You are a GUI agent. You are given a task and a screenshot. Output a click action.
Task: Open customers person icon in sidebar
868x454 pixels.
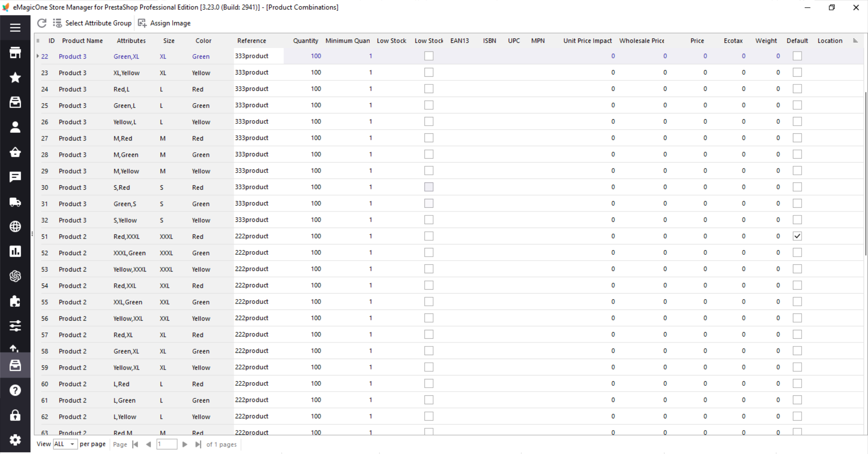(15, 127)
